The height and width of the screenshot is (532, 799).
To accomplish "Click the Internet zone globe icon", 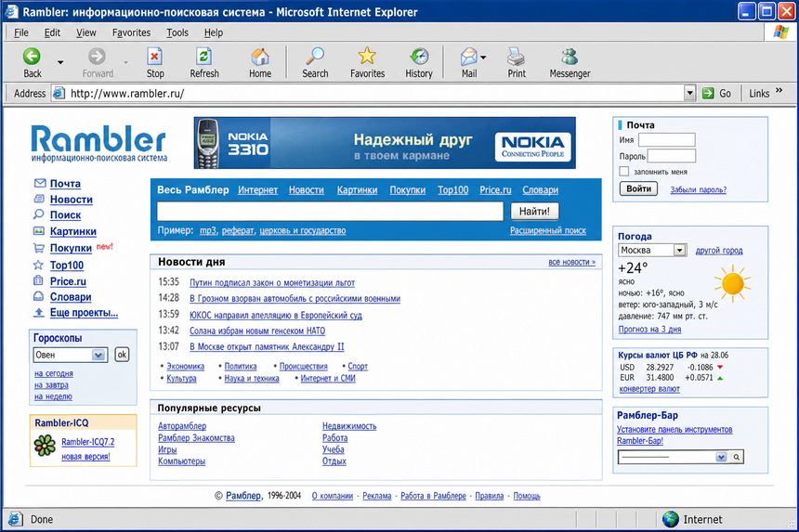I will (671, 519).
